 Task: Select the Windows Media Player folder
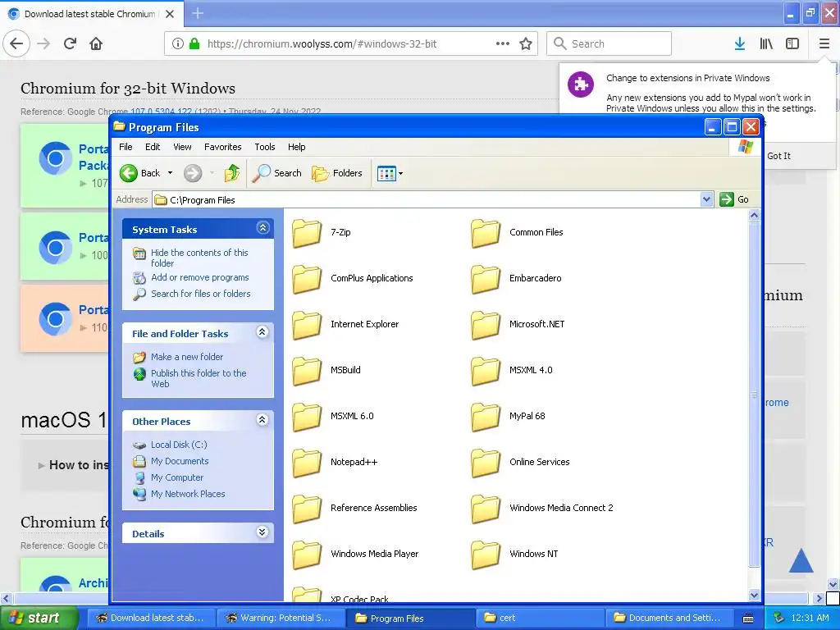[355, 554]
